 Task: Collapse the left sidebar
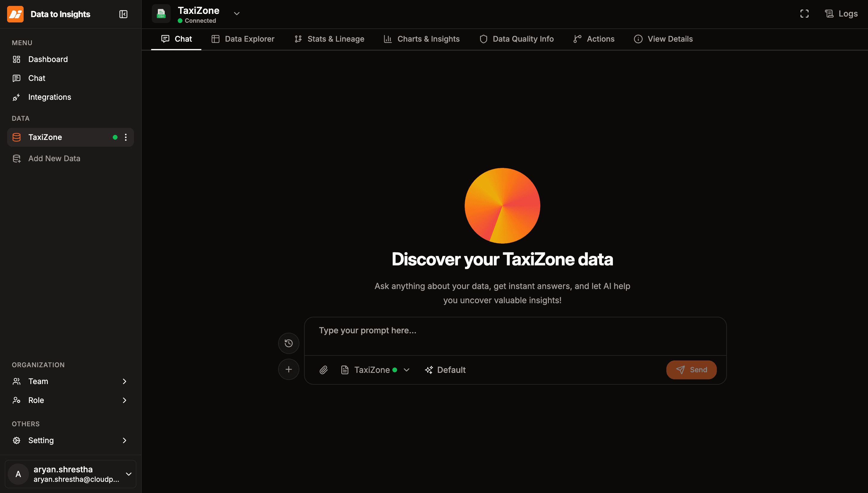pos(123,14)
